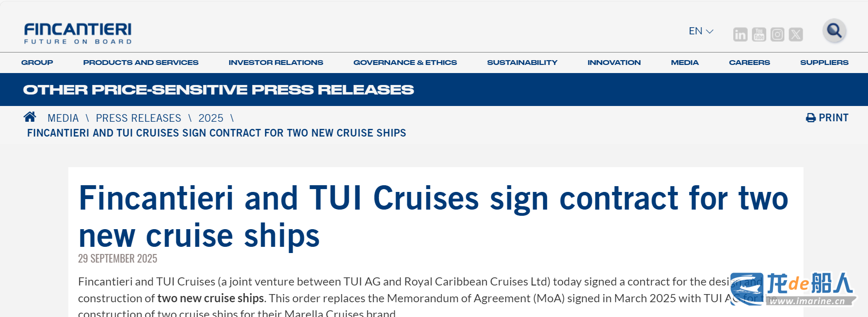Open the Investor Relations menu
868x317 pixels.
[276, 63]
